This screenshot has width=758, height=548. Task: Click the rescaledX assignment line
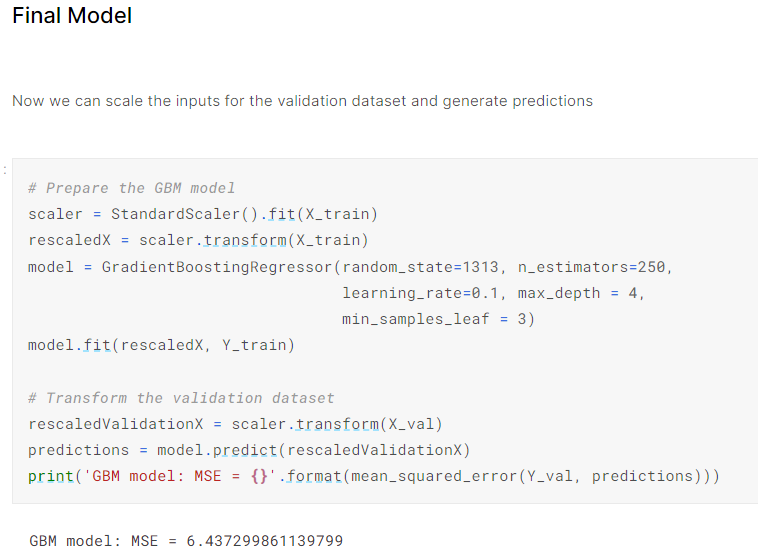tap(198, 240)
